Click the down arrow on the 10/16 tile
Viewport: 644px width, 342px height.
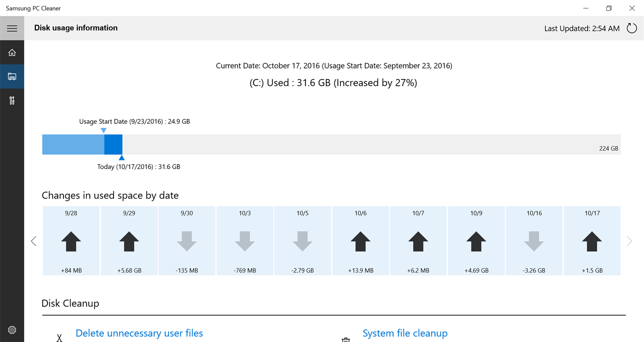tap(534, 241)
